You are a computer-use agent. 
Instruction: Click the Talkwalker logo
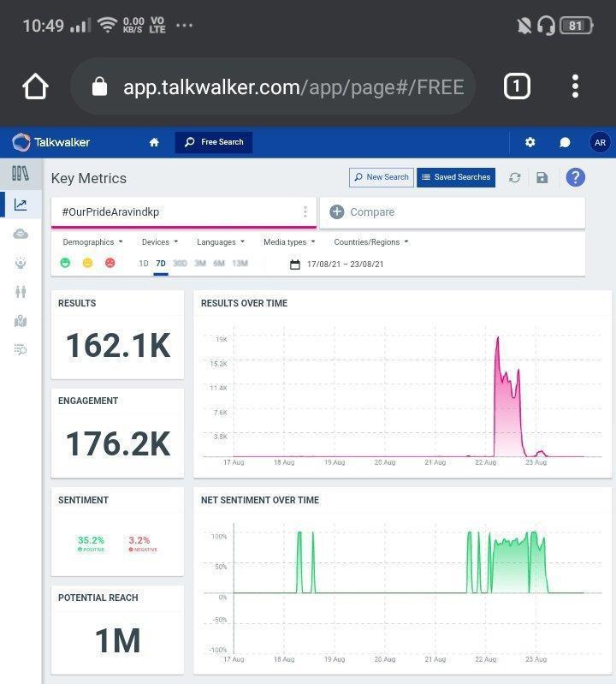click(51, 142)
